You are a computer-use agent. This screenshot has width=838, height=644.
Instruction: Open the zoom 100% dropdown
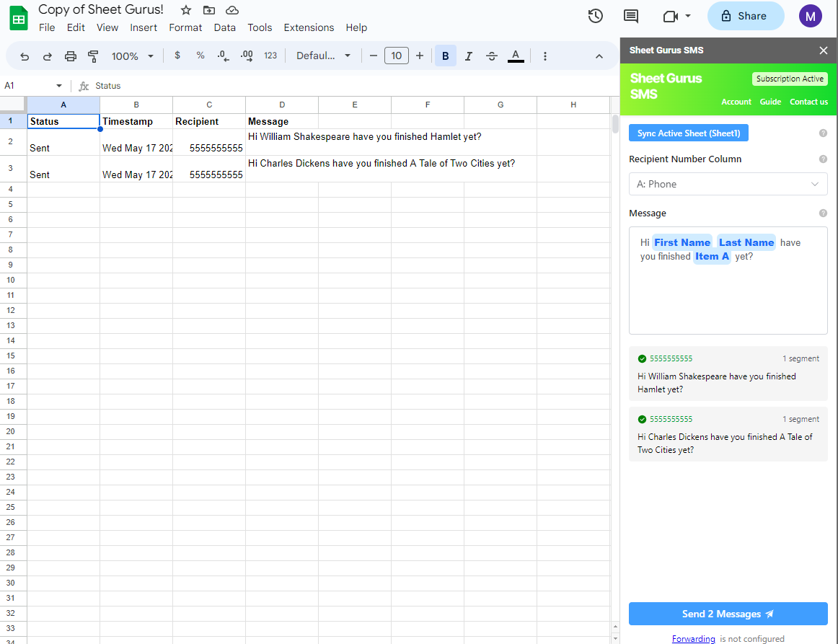(x=132, y=56)
